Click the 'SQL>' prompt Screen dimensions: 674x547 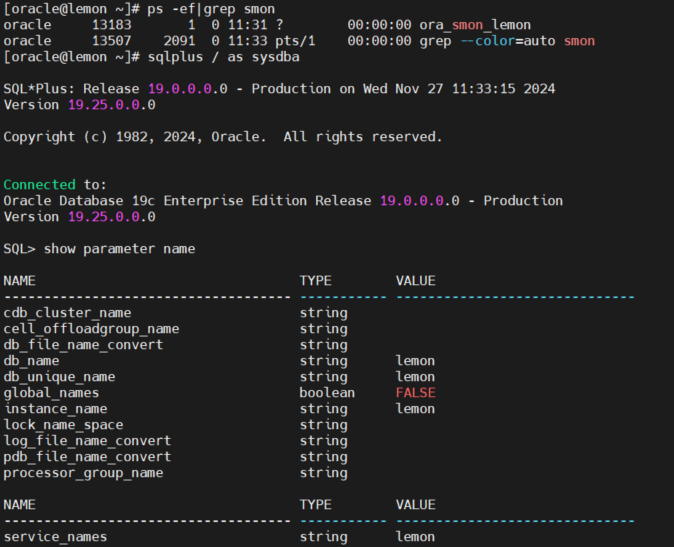(19, 249)
